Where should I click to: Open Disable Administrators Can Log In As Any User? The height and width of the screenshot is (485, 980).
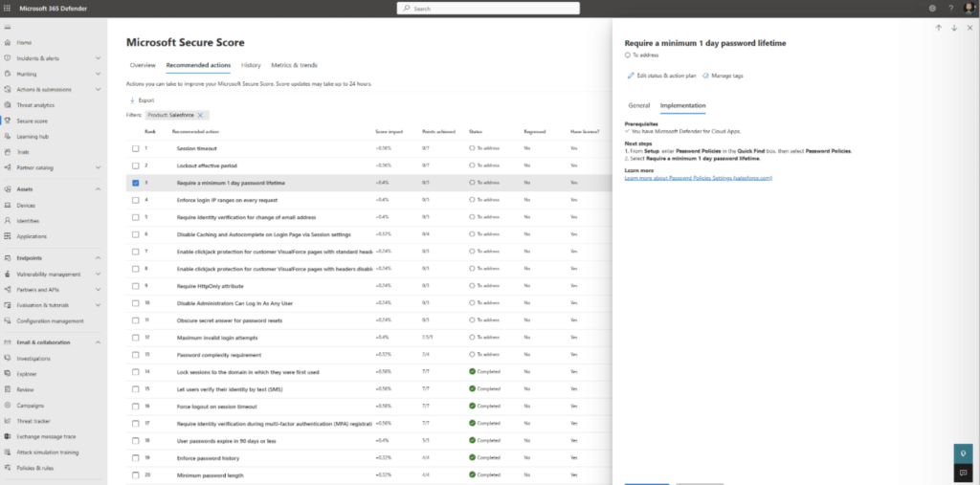click(x=235, y=303)
